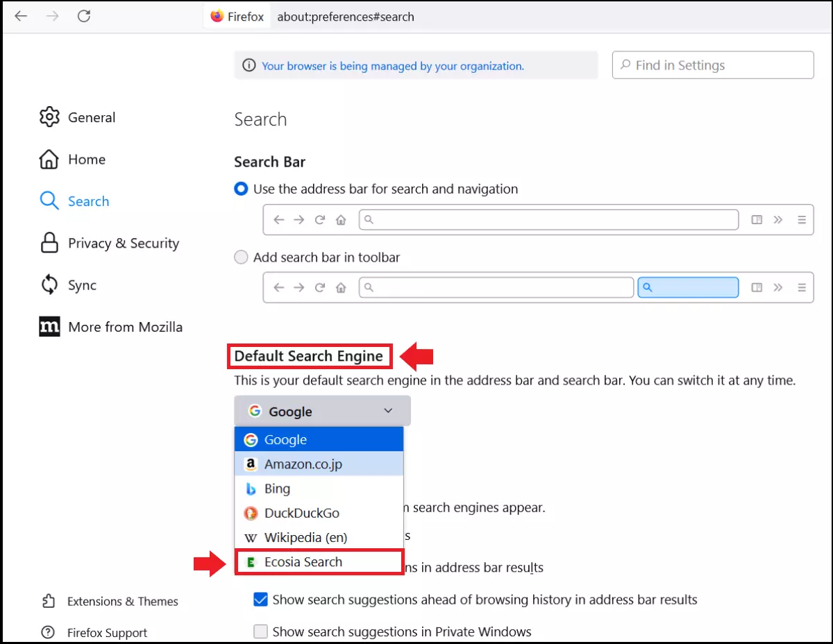The height and width of the screenshot is (644, 833).
Task: Click the Home house icon in sidebar
Action: pos(49,160)
